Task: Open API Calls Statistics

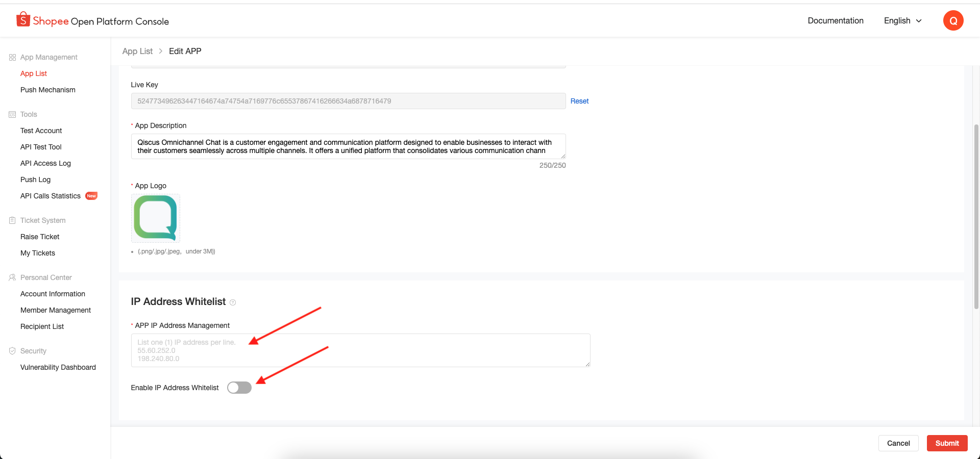Action: [51, 196]
